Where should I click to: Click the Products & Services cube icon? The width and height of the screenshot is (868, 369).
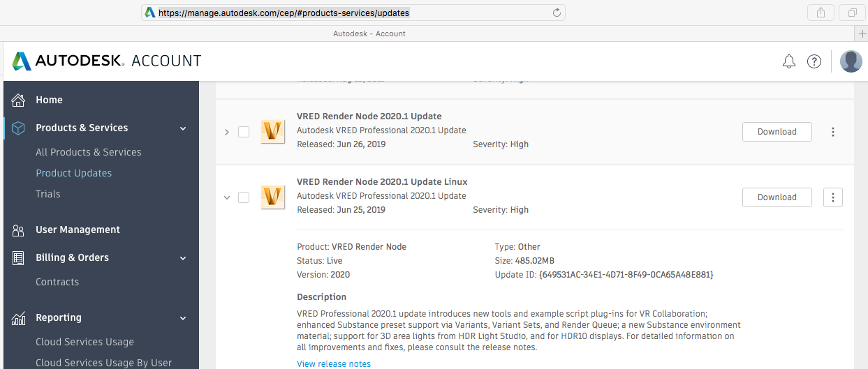[19, 128]
